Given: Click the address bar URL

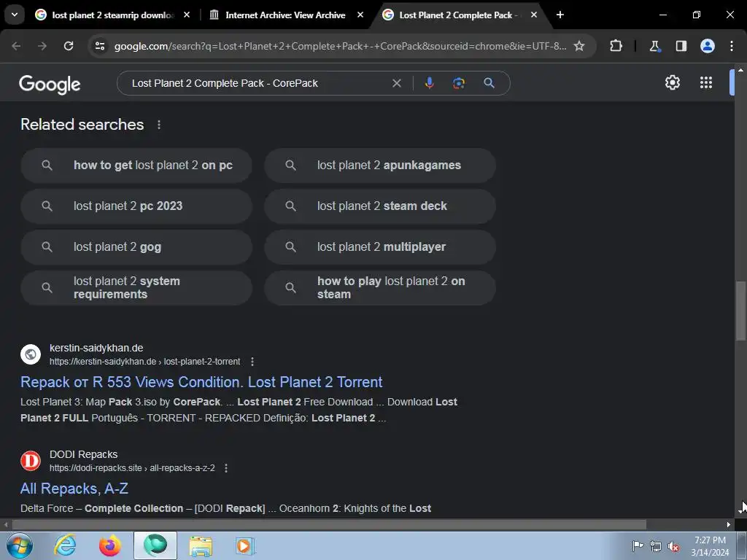Looking at the screenshot, I should 340,46.
